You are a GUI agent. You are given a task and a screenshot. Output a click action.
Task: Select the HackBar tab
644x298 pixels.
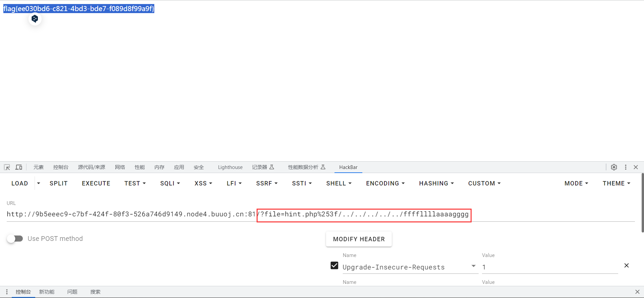click(348, 167)
